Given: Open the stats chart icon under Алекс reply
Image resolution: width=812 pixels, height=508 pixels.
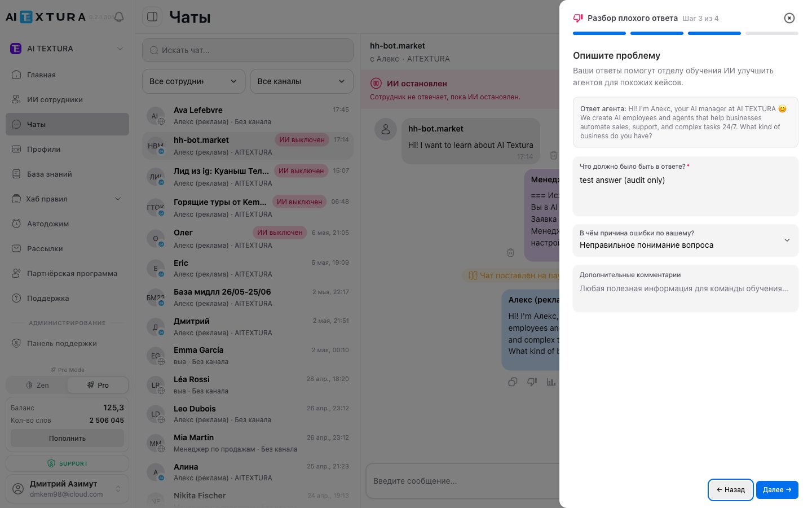Looking at the screenshot, I should (x=551, y=382).
